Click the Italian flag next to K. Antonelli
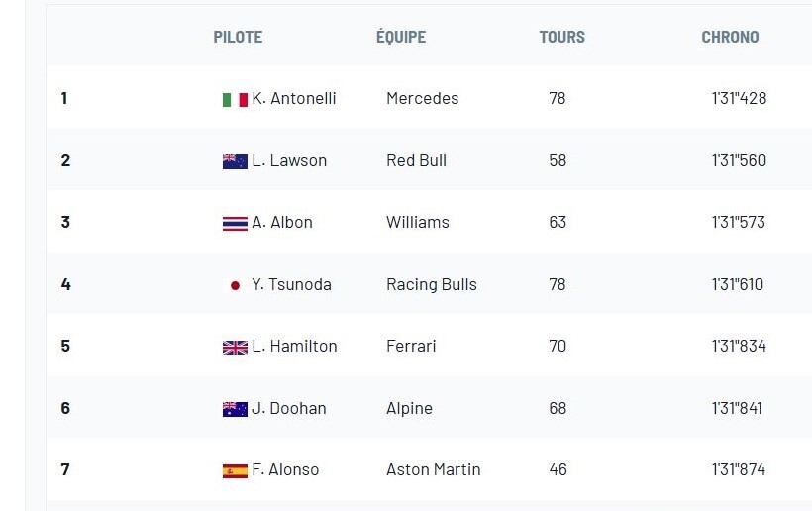The image size is (812, 511). coord(235,99)
